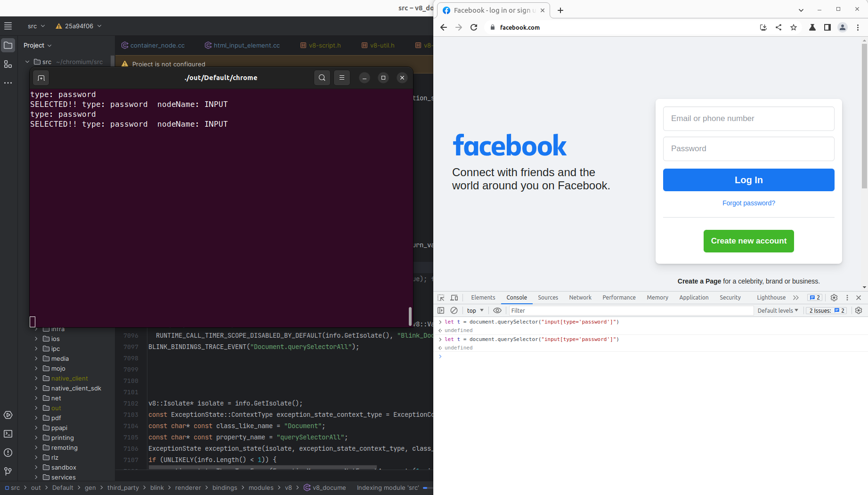Open the Terminal tool window icon
This screenshot has width=868, height=495.
pos(8,434)
